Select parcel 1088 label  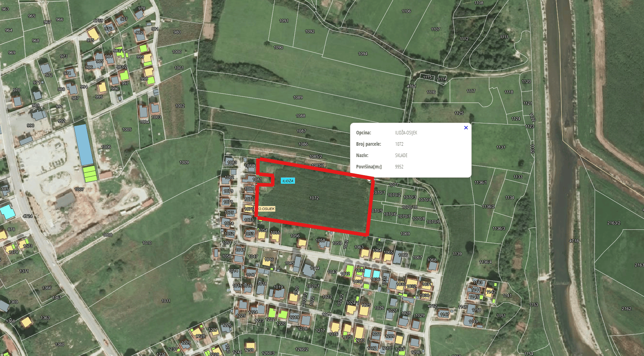pos(301,116)
